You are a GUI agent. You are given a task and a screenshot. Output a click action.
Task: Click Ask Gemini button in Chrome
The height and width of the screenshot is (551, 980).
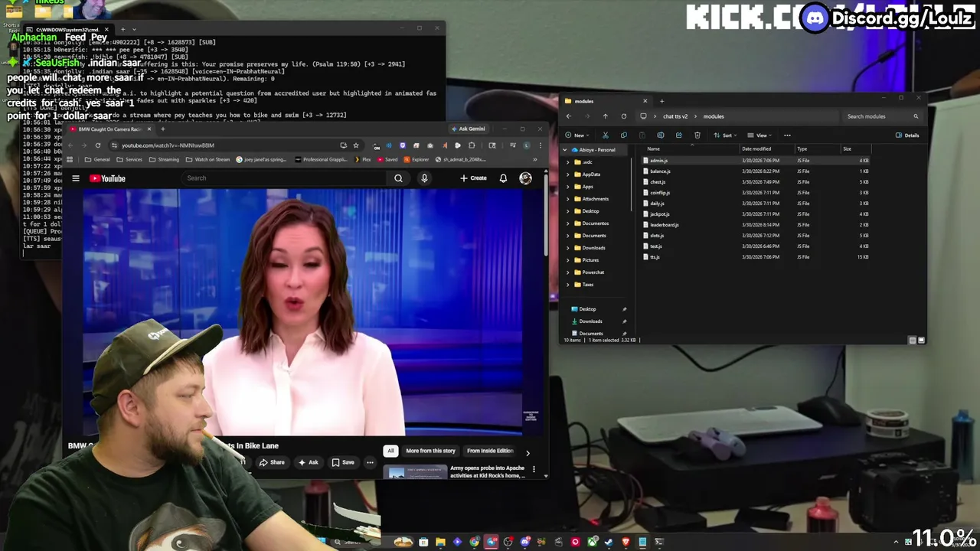tap(468, 129)
